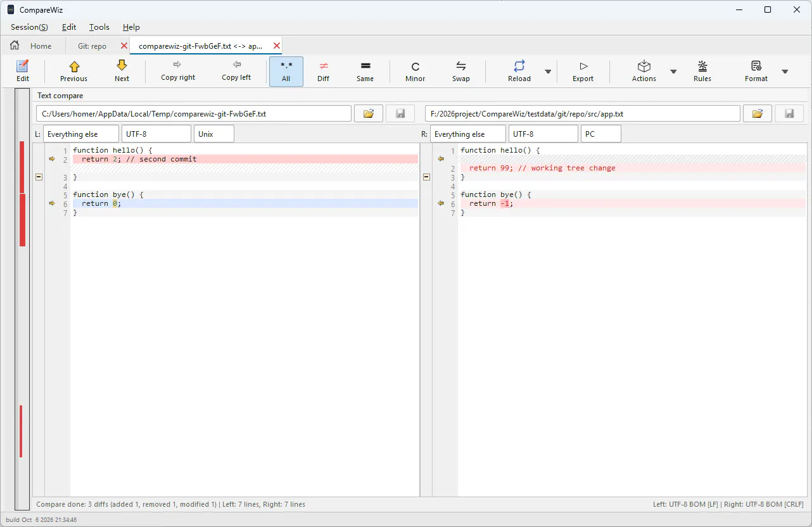The height and width of the screenshot is (527, 812).
Task: Click the right pane arrow beside line 6
Action: (x=441, y=203)
